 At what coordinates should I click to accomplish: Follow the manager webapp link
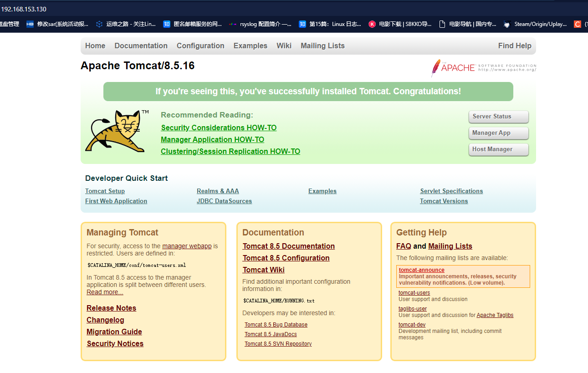(187, 246)
